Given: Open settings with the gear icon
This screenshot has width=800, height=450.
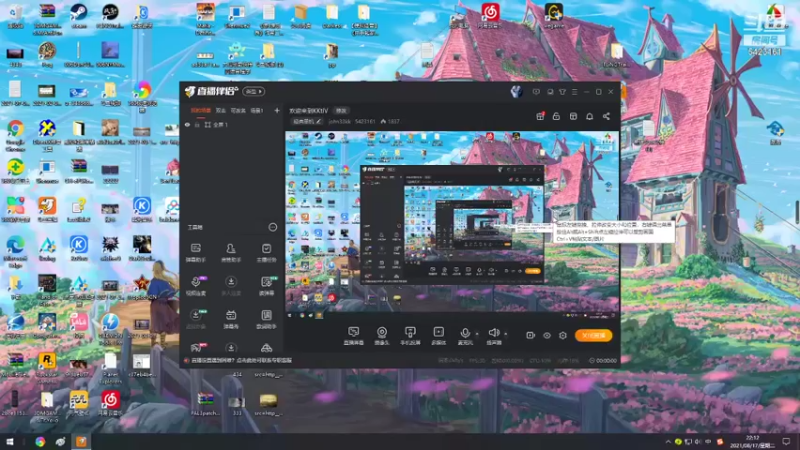Looking at the screenshot, I should [563, 335].
